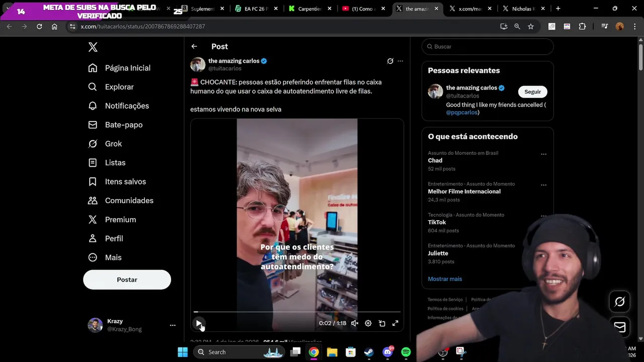644x362 pixels.
Task: Open Krazy account options (three dots)
Action: pyautogui.click(x=173, y=325)
